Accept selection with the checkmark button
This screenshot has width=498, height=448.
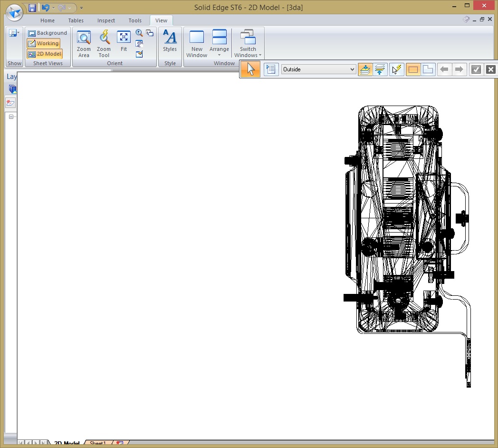click(x=476, y=69)
